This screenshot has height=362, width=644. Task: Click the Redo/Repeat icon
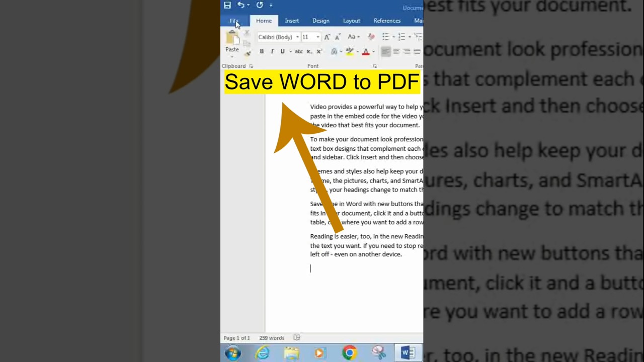[260, 5]
